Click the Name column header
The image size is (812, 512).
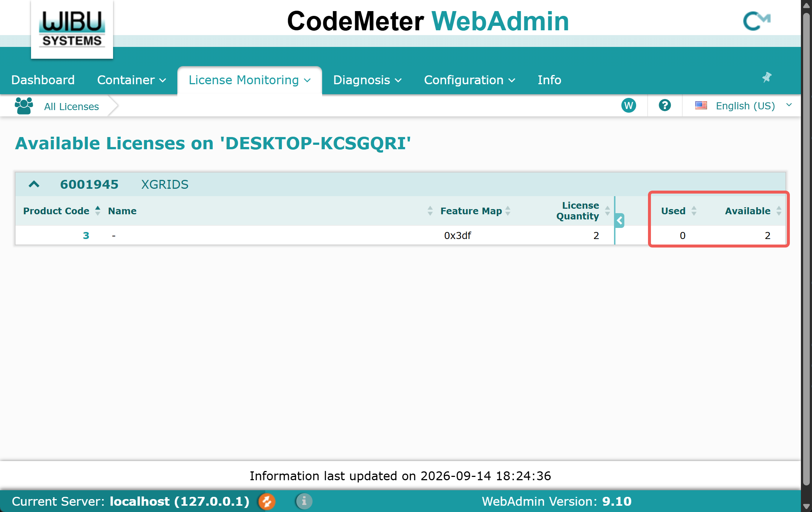pyautogui.click(x=122, y=211)
